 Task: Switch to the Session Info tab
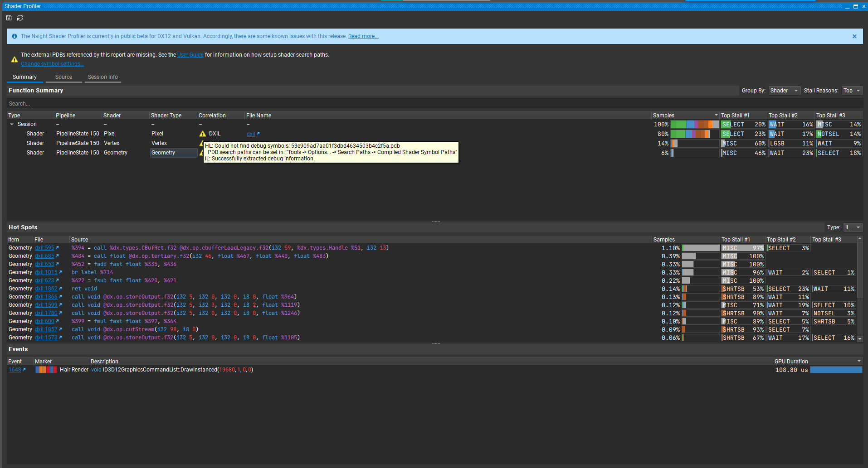(103, 77)
